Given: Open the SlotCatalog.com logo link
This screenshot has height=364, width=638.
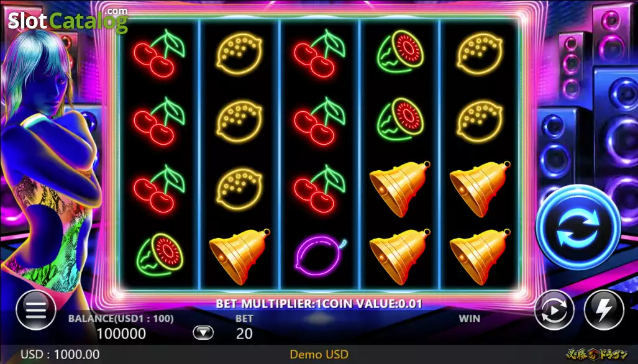Looking at the screenshot, I should (68, 20).
